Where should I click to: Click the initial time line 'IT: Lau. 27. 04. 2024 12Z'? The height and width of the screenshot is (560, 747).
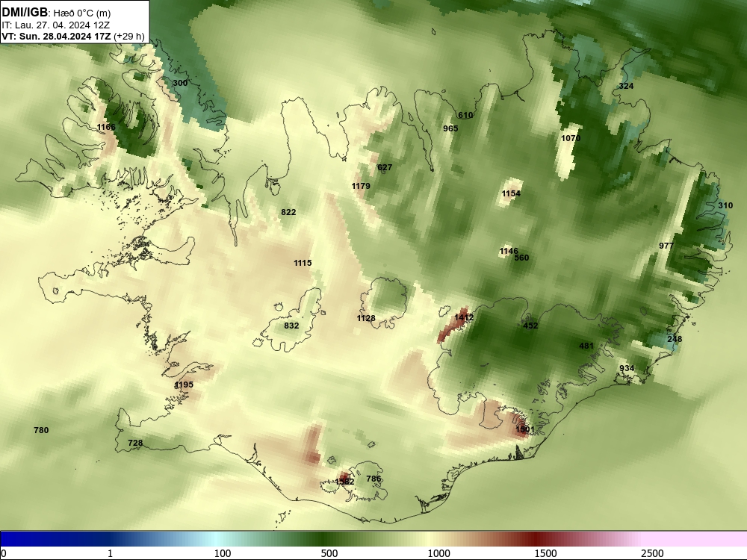pos(56,25)
